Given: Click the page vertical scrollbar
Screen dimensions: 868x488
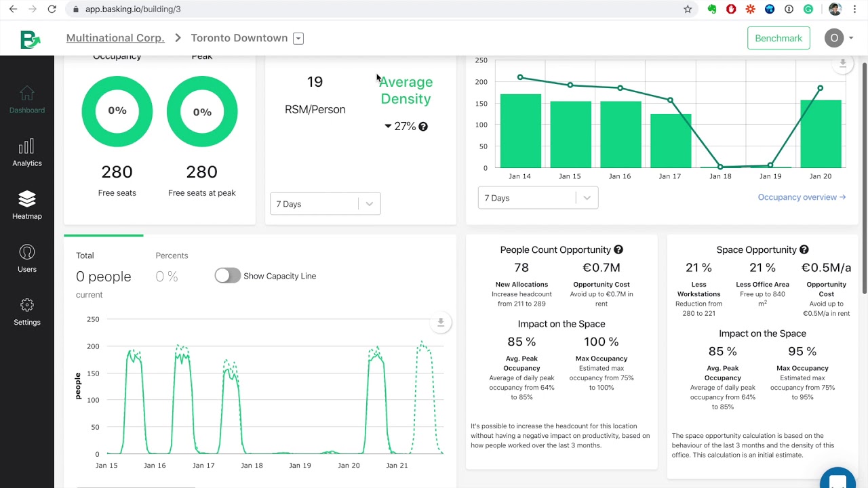Looking at the screenshot, I should coord(864,178).
